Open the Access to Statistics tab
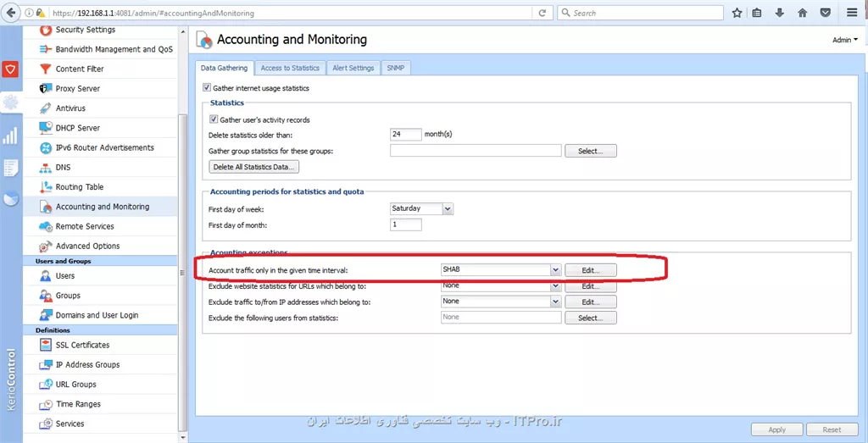The height and width of the screenshot is (443, 868). click(x=290, y=68)
